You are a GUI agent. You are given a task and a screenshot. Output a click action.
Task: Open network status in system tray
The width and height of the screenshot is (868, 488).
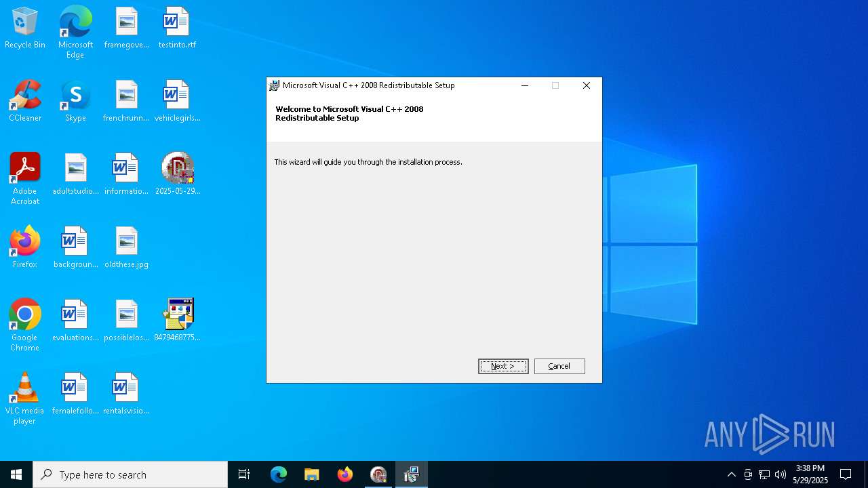coord(764,474)
